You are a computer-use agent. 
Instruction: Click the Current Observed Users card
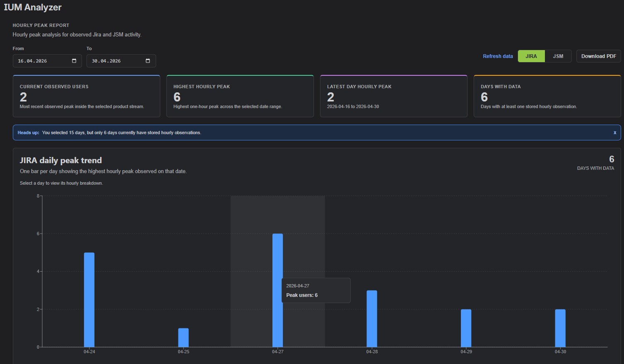click(87, 96)
